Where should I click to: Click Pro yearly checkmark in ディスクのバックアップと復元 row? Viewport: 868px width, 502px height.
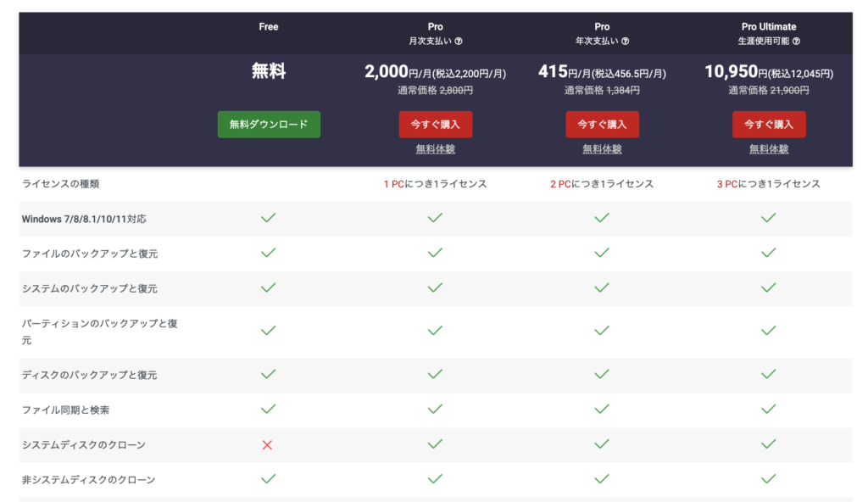pyautogui.click(x=602, y=374)
